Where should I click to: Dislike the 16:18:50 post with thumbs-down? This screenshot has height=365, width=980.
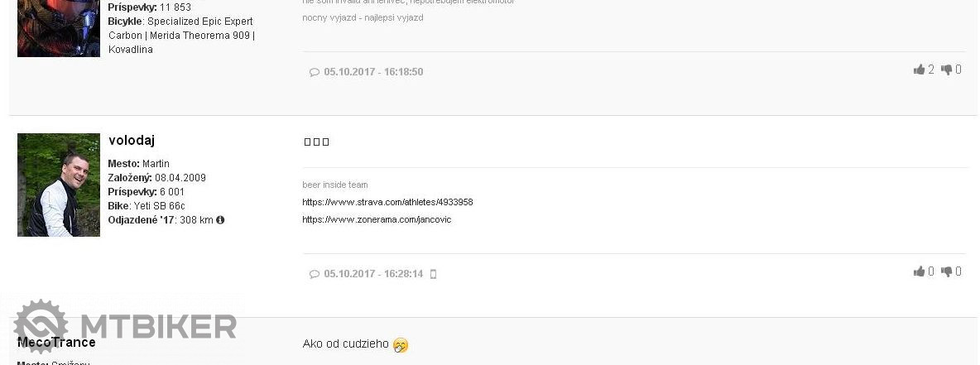(947, 70)
